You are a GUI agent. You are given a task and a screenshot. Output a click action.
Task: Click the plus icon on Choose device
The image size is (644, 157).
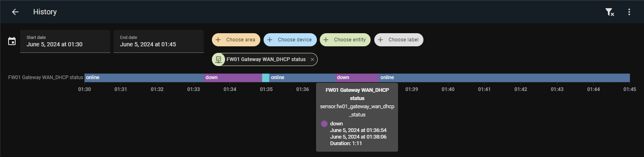(270, 40)
